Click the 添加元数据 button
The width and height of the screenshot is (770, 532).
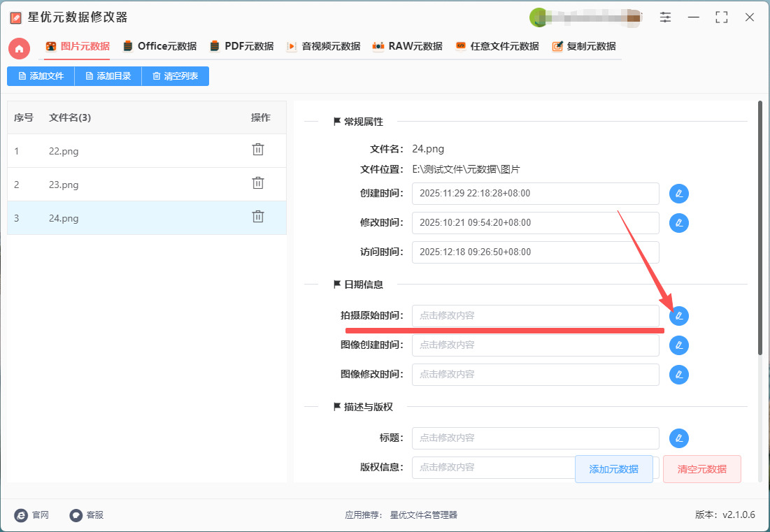[x=614, y=469]
